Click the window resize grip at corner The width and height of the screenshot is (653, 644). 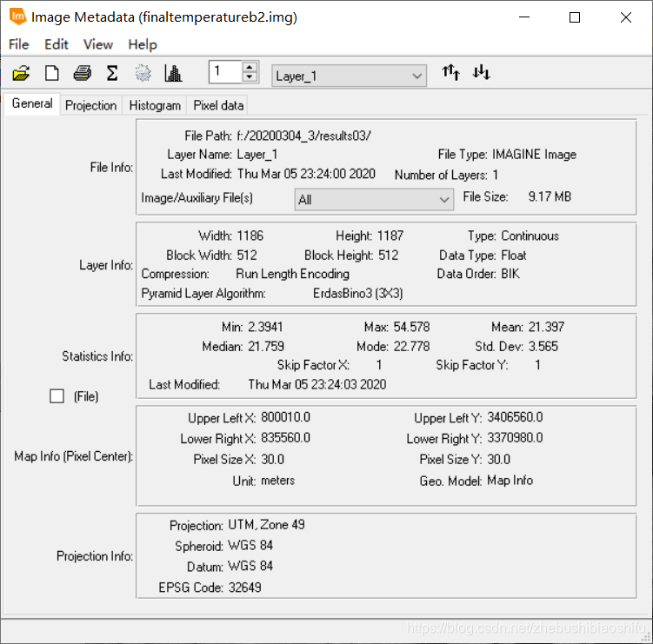(645, 636)
